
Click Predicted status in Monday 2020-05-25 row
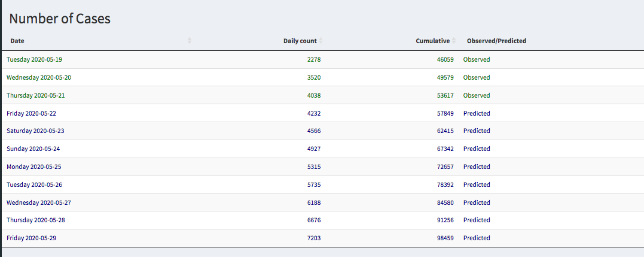tap(477, 167)
